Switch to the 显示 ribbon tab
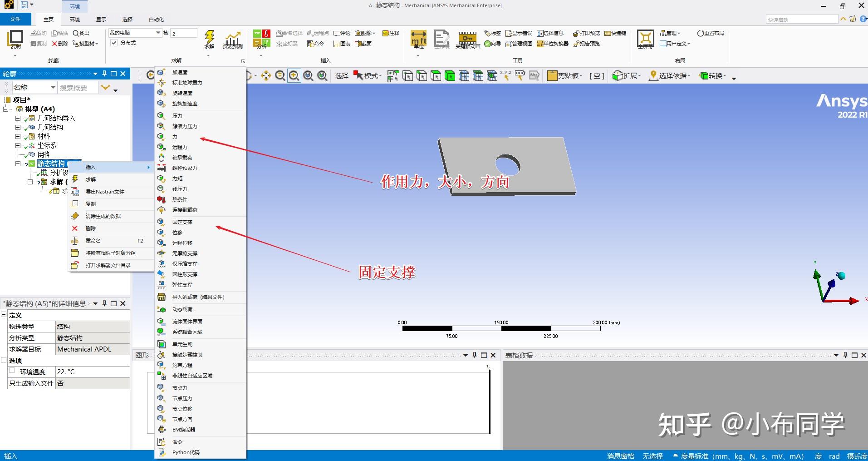This screenshot has width=868, height=461. point(101,19)
